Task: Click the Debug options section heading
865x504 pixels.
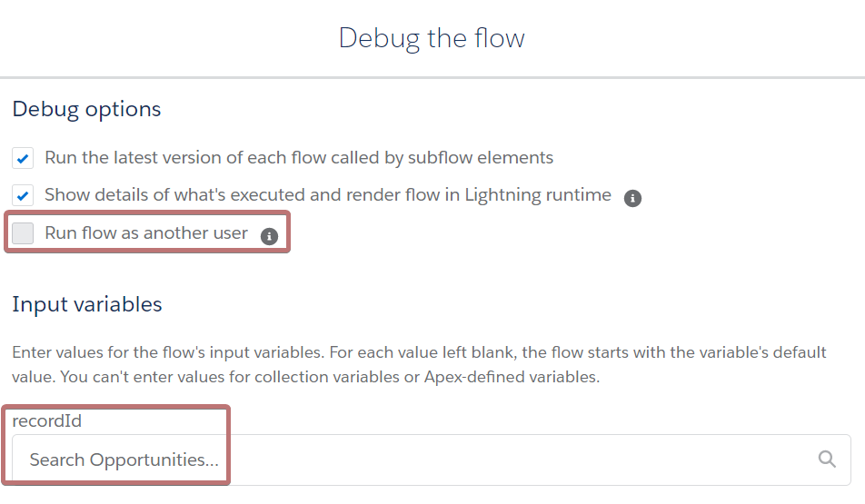Action: (86, 110)
